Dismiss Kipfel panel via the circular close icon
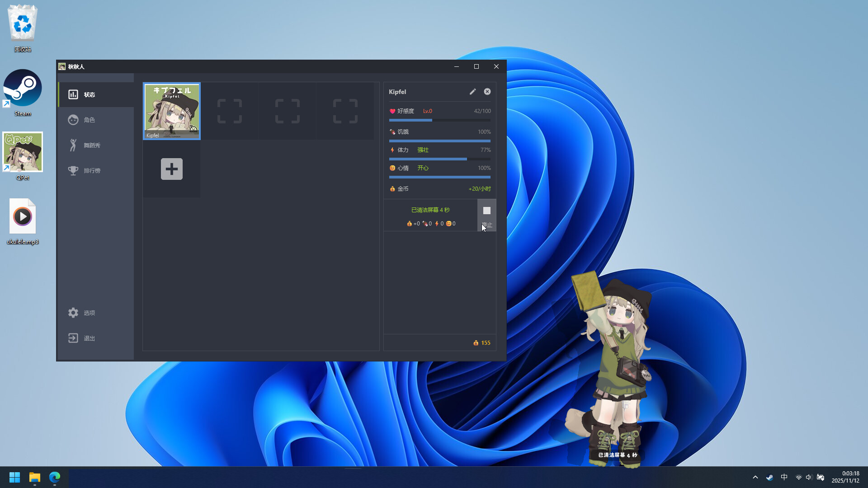868x488 pixels. click(x=487, y=91)
